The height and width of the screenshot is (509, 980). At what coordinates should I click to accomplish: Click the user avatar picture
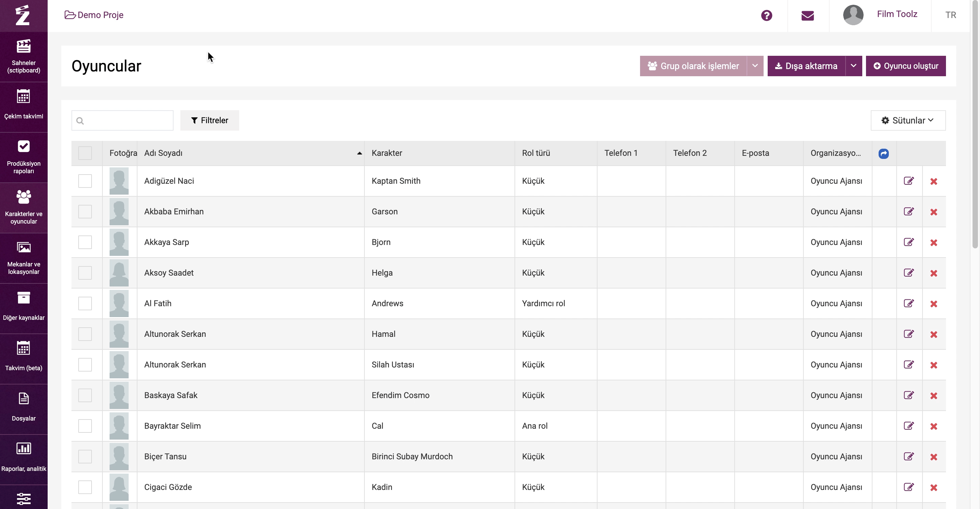(853, 15)
